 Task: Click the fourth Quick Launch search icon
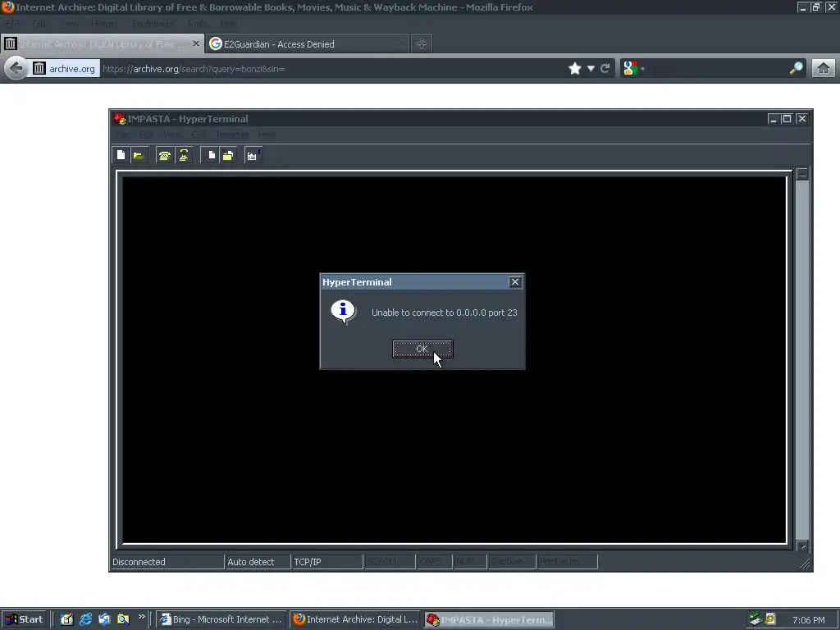click(x=123, y=619)
